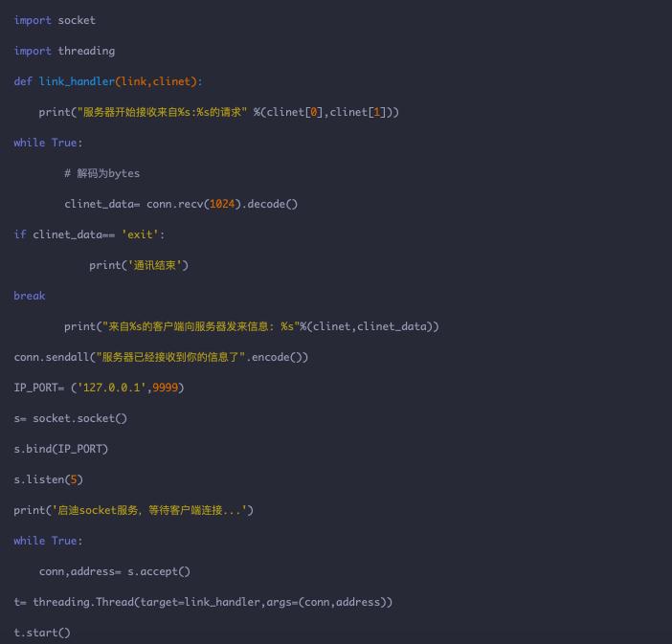Image resolution: width=672 pixels, height=644 pixels.
Task: Click the line 'clinet_data= conn.recv(1024).decode()'
Action: pyautogui.click(x=181, y=204)
